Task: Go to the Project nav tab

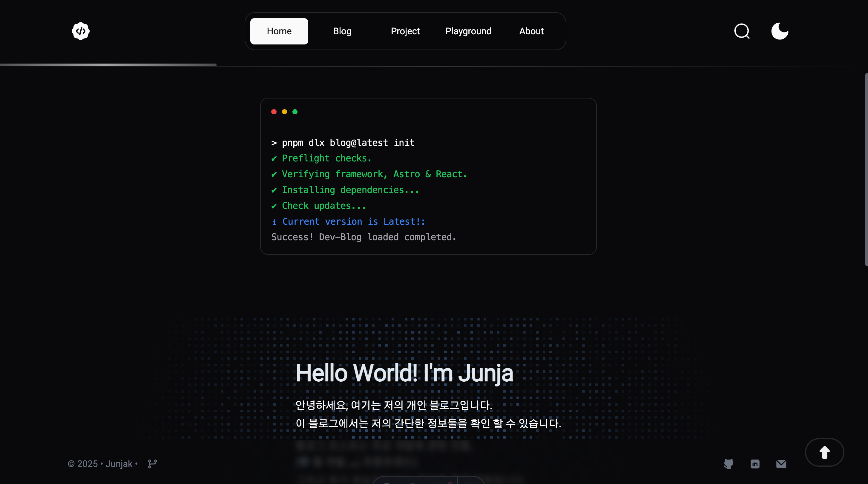Action: (x=405, y=31)
